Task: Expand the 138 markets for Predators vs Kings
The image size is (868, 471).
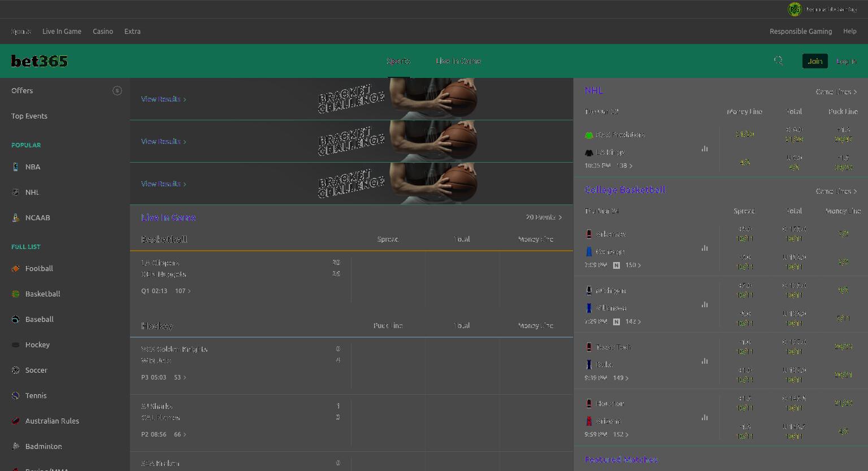Action: click(624, 165)
